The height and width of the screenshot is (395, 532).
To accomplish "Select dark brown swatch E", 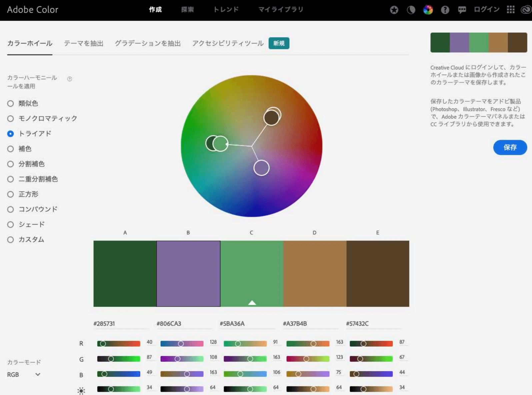I will point(378,274).
